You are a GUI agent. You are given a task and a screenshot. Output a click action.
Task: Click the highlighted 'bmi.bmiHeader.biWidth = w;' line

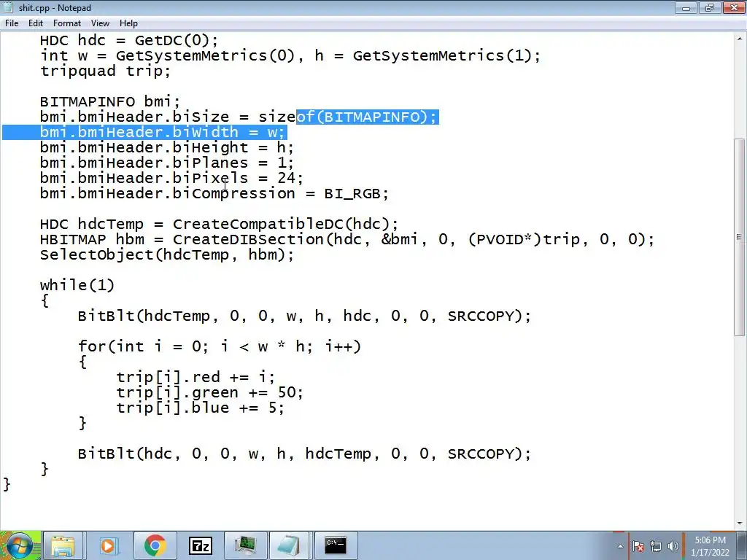(162, 132)
